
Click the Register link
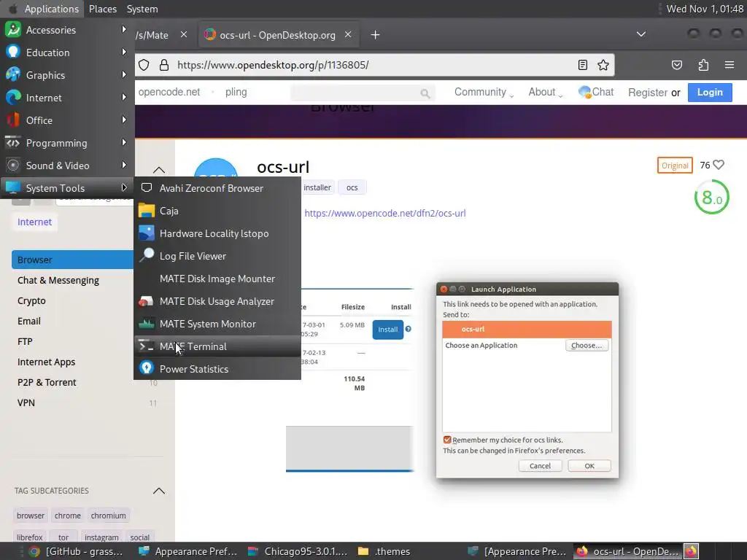648,93
